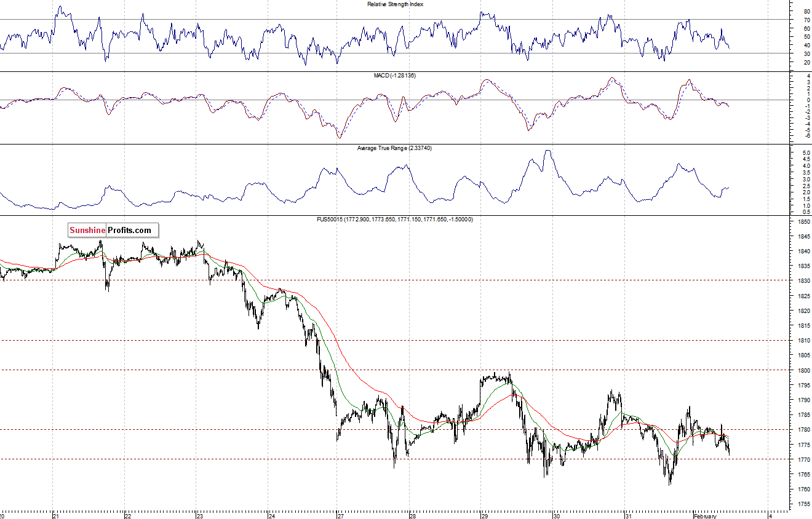This screenshot has width=812, height=519.
Task: Click the 1.5 label on ATR axis
Action: 805,199
